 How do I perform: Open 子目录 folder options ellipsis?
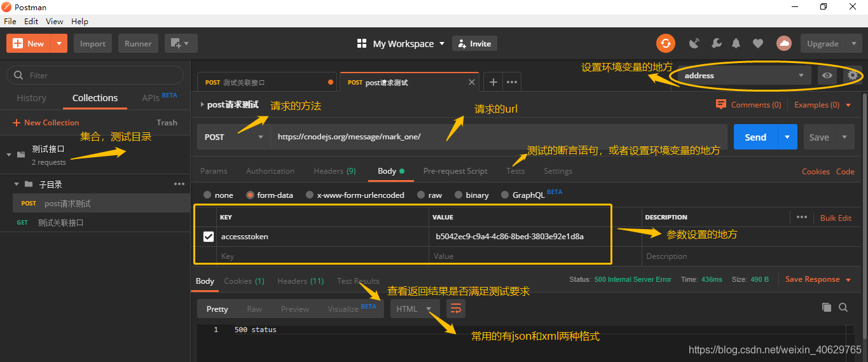pos(179,184)
